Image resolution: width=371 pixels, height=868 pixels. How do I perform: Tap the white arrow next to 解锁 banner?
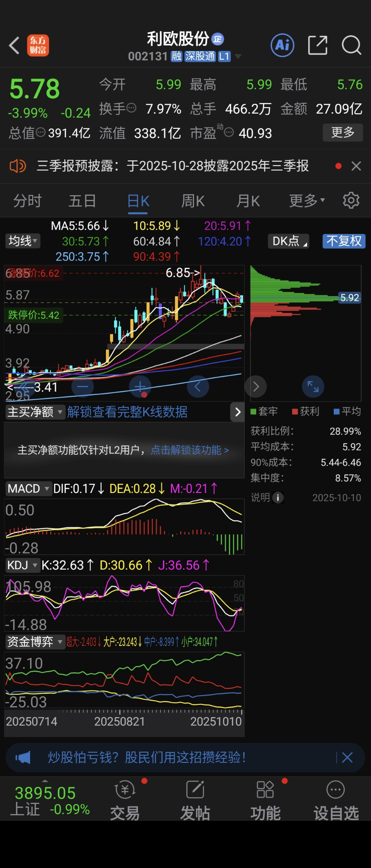tap(238, 412)
